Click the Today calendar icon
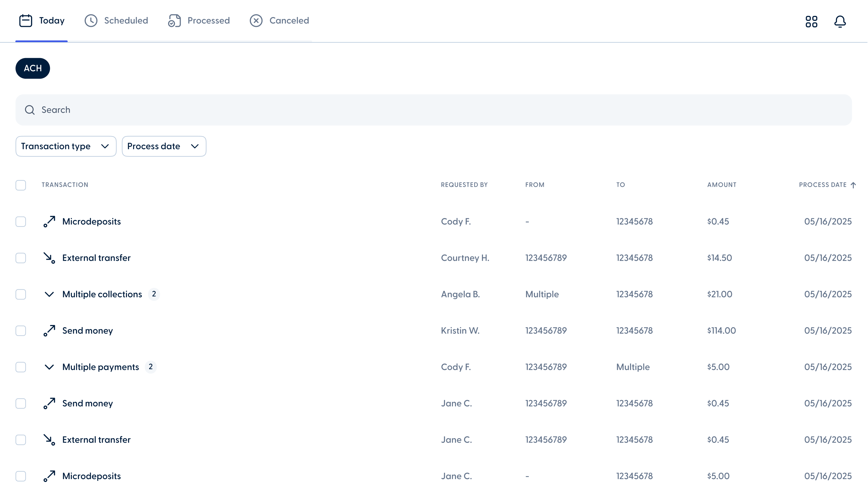 pyautogui.click(x=26, y=21)
